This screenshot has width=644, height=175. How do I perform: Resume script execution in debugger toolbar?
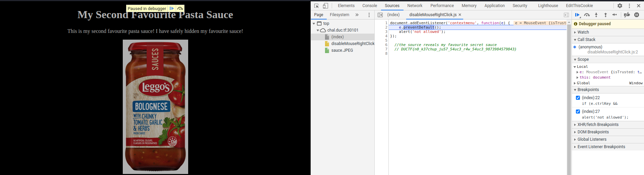tap(577, 15)
